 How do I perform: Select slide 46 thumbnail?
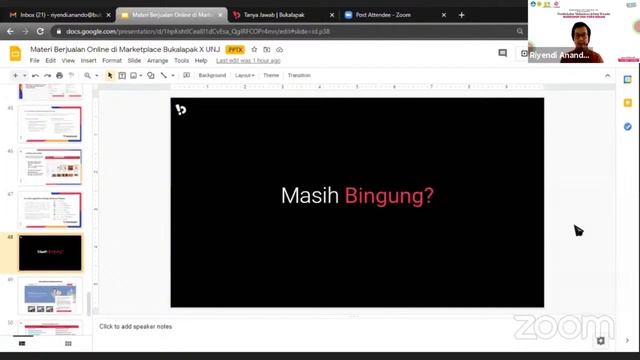[50, 167]
